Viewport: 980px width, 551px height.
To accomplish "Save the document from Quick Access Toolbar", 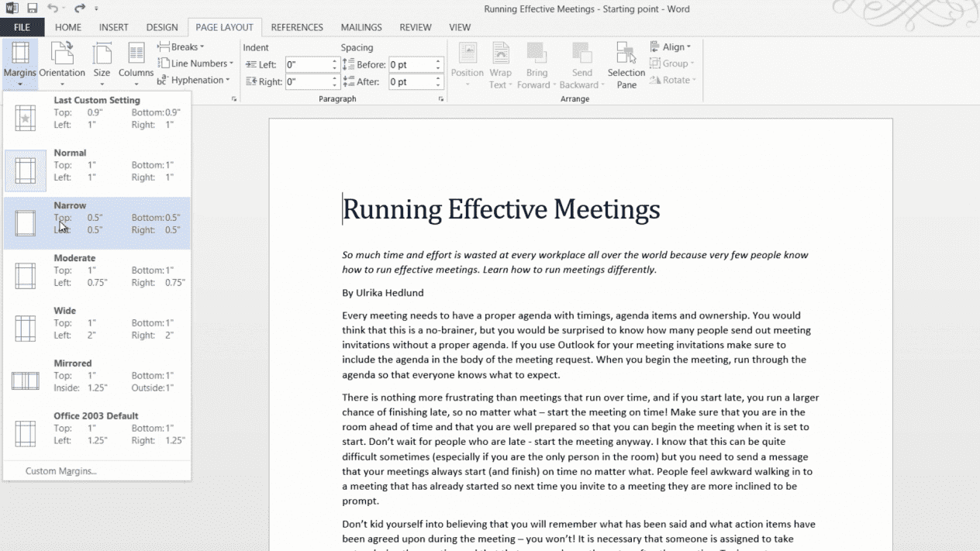I will [x=33, y=9].
